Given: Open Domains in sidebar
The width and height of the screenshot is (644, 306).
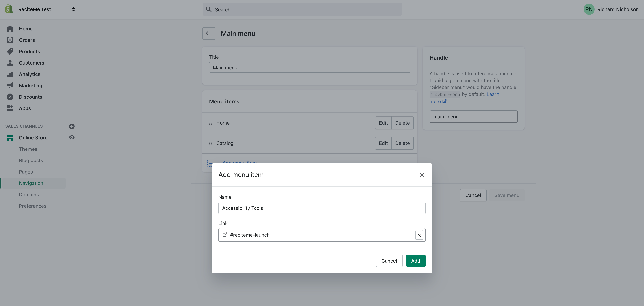Looking at the screenshot, I should click(x=29, y=195).
